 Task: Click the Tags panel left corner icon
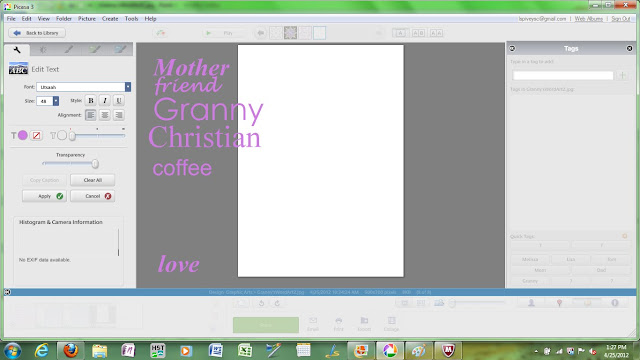click(512, 49)
